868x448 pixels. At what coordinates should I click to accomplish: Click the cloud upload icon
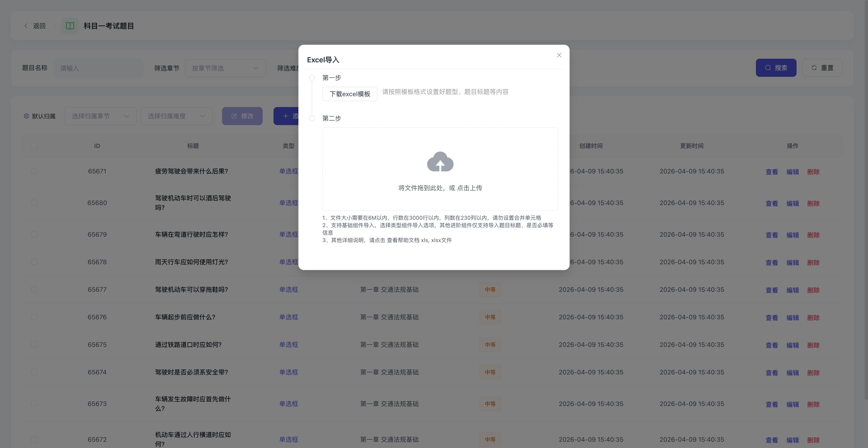coord(440,161)
